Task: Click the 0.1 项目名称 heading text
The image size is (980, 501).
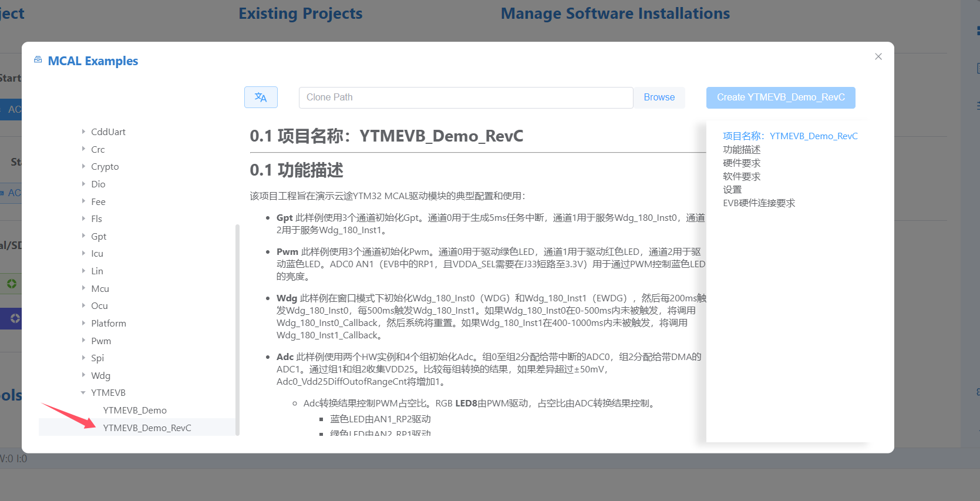Action: coord(386,136)
